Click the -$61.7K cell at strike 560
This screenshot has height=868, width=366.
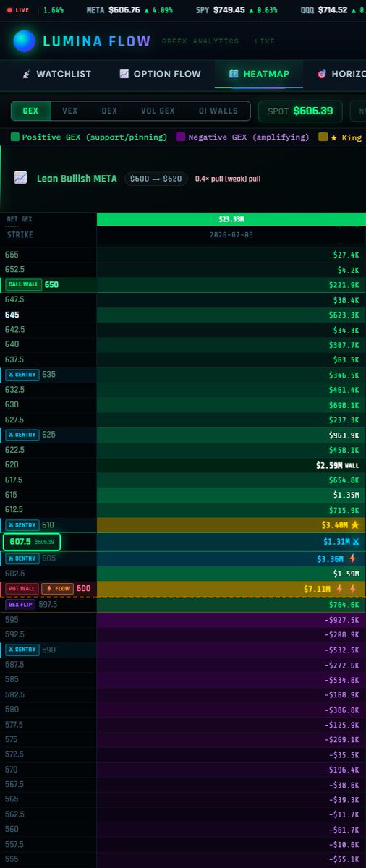[x=231, y=830]
